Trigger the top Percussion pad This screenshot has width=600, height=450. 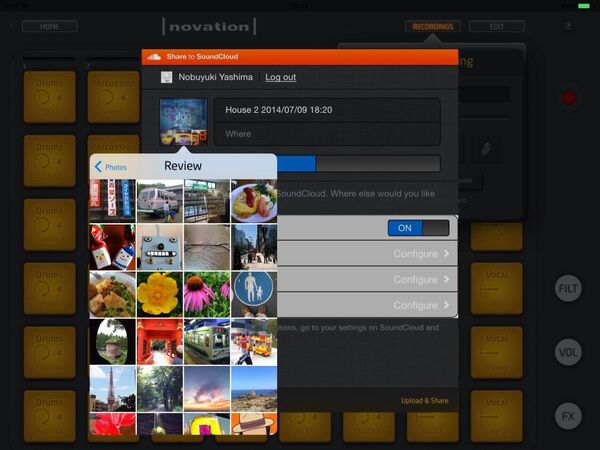coord(114,97)
